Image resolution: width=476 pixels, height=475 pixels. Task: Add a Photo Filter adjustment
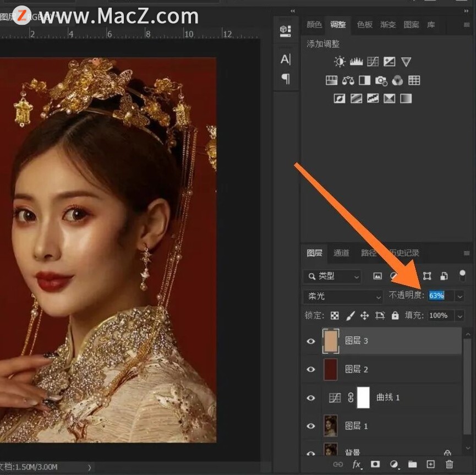click(381, 80)
